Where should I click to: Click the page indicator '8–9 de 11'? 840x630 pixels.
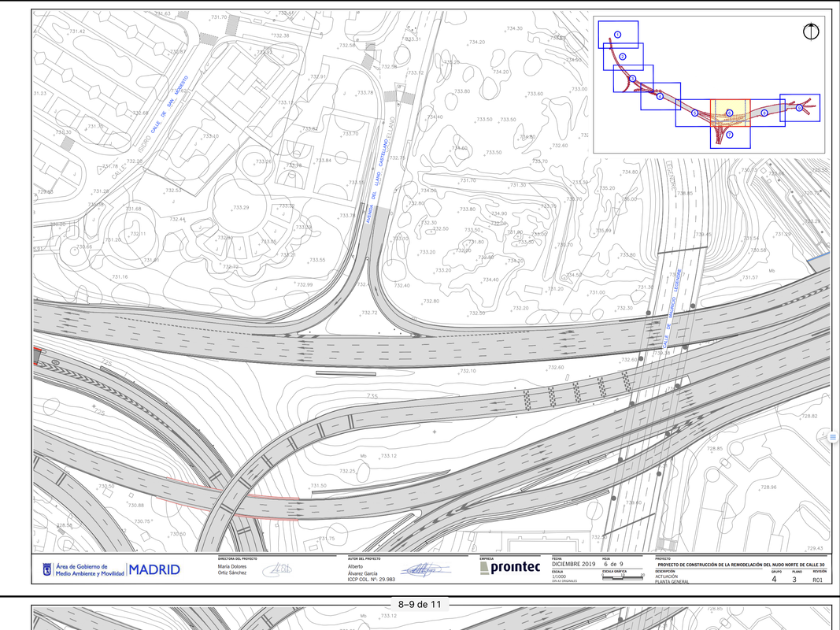tap(420, 604)
